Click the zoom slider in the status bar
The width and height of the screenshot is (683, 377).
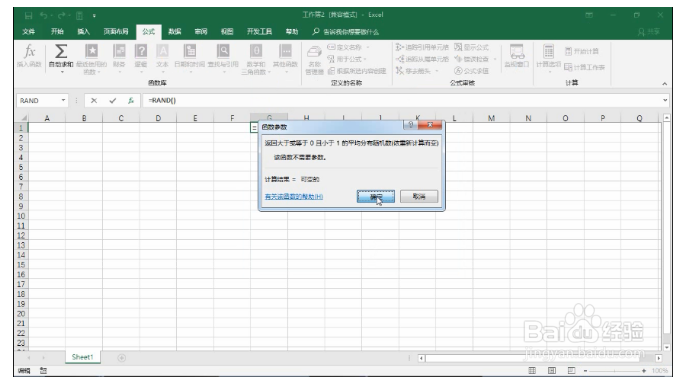614,370
